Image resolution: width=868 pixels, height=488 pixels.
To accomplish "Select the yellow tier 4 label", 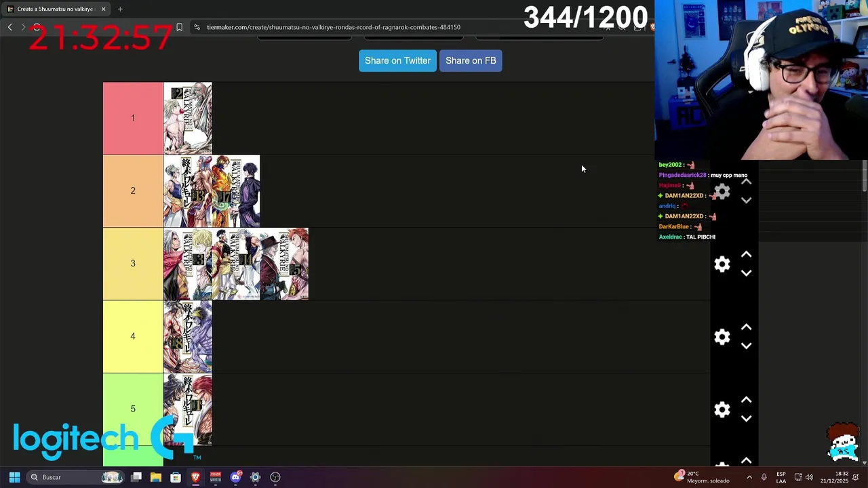I will (133, 336).
